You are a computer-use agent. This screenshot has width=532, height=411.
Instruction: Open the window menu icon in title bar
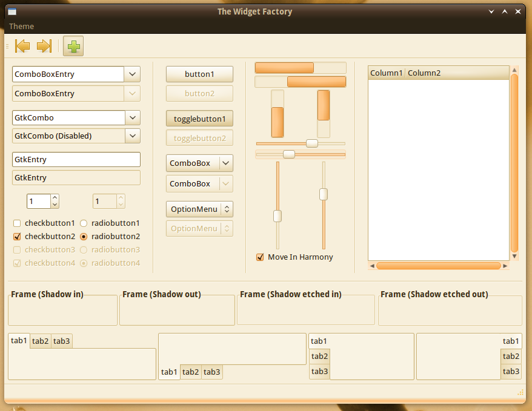[12, 12]
